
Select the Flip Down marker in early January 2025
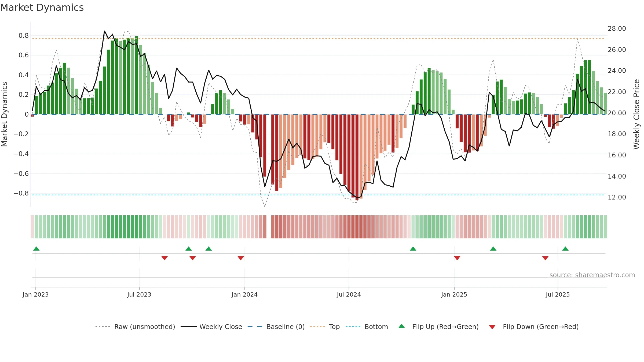[x=457, y=258]
